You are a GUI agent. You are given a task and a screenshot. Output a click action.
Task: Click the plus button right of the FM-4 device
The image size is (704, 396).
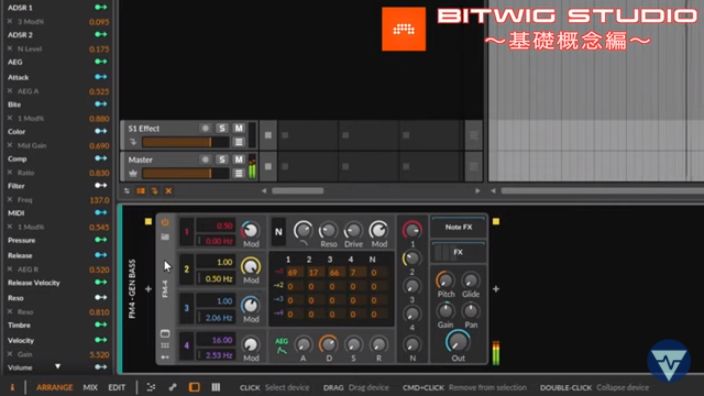[496, 289]
